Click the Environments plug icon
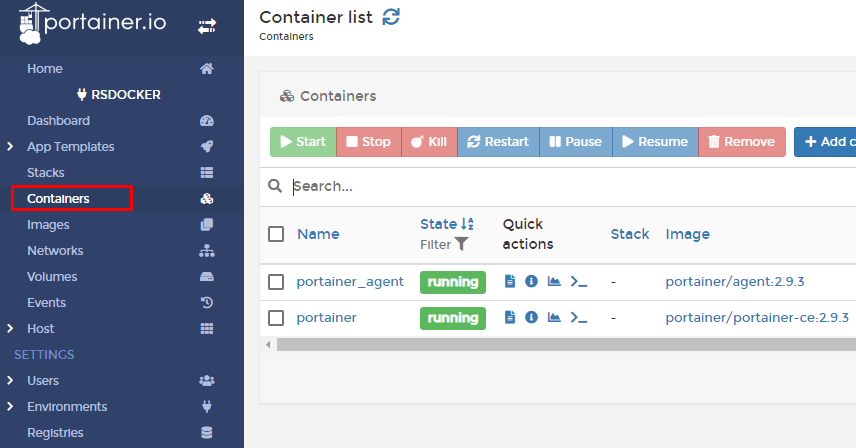The image size is (856, 448). [206, 407]
